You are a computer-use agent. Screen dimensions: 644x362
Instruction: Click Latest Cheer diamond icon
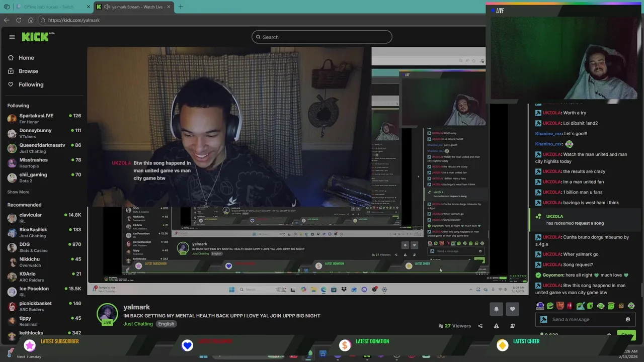point(502,345)
